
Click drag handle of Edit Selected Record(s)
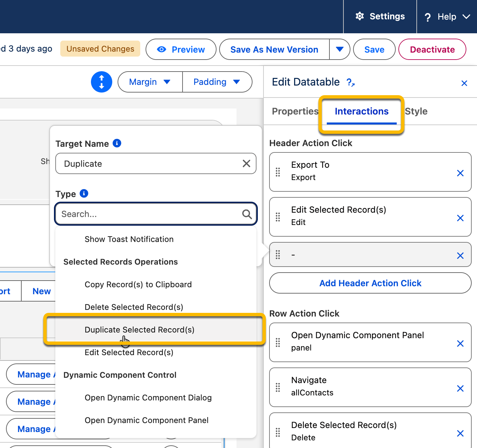(278, 217)
